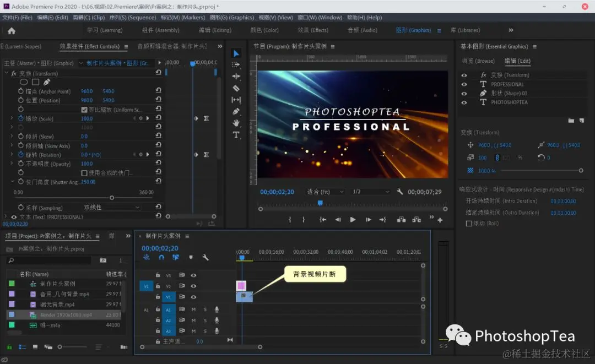Open the Fit zoom level dropdown
The width and height of the screenshot is (595, 364).
(325, 192)
